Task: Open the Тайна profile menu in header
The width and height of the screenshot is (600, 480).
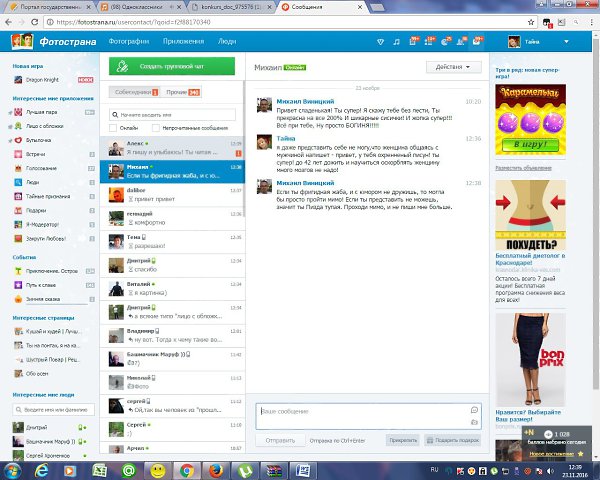Action: click(x=528, y=42)
